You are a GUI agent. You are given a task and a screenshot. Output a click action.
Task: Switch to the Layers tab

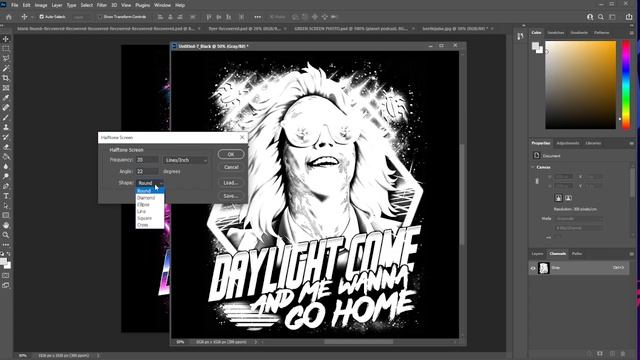[537, 254]
